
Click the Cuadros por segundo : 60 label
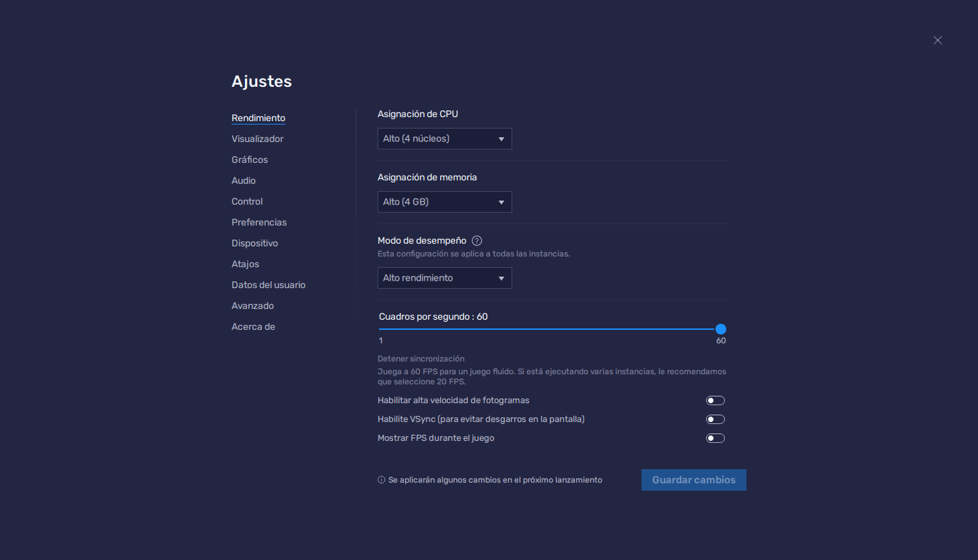coord(433,316)
